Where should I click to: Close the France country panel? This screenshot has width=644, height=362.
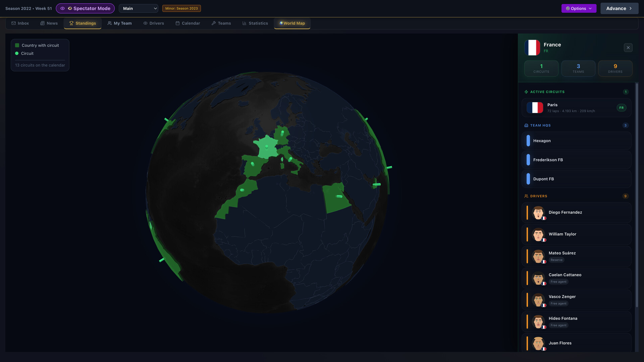(x=628, y=48)
